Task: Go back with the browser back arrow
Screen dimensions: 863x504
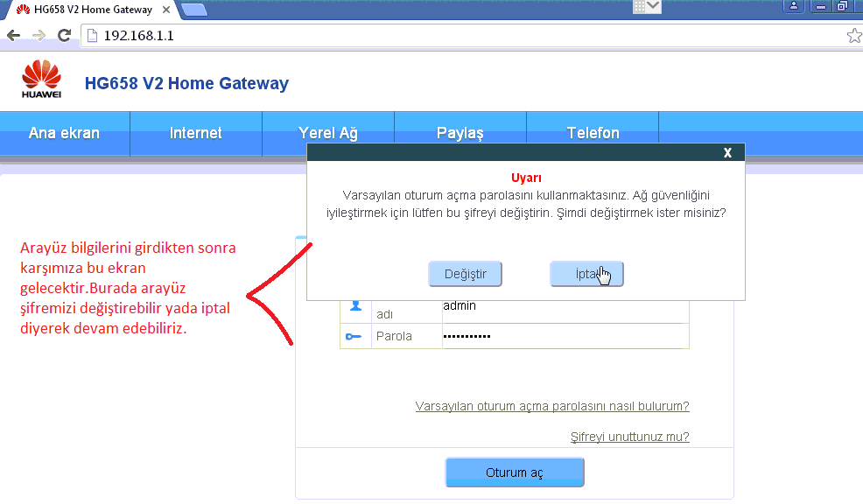Action: tap(13, 36)
